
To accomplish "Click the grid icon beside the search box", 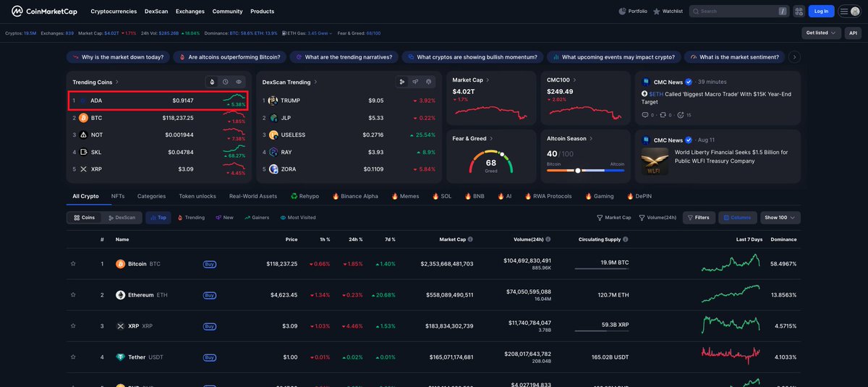I will (799, 12).
